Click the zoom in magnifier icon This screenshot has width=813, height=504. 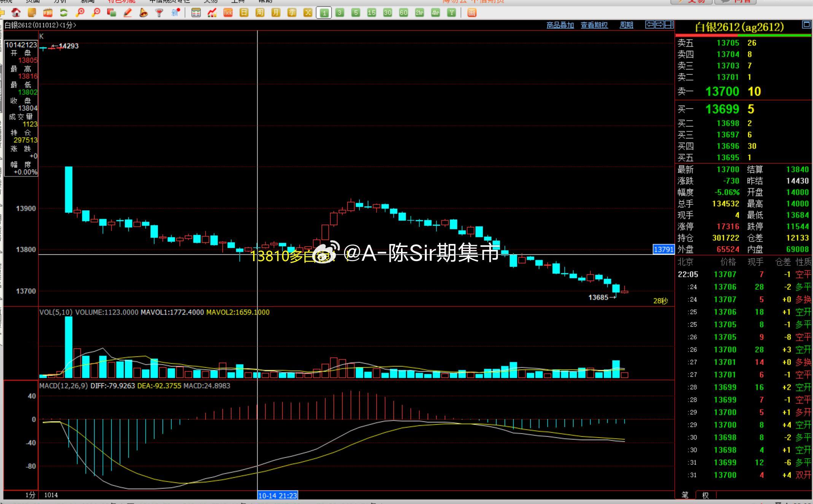click(80, 13)
